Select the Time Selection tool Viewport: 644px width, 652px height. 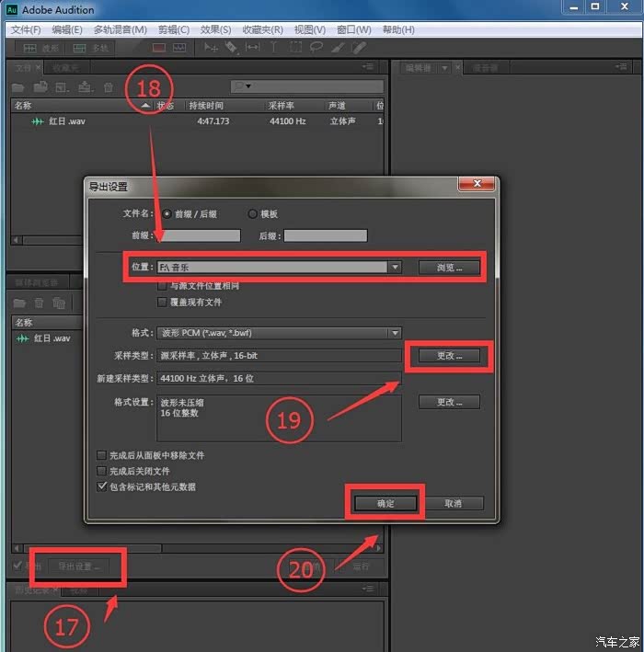pyautogui.click(x=273, y=48)
